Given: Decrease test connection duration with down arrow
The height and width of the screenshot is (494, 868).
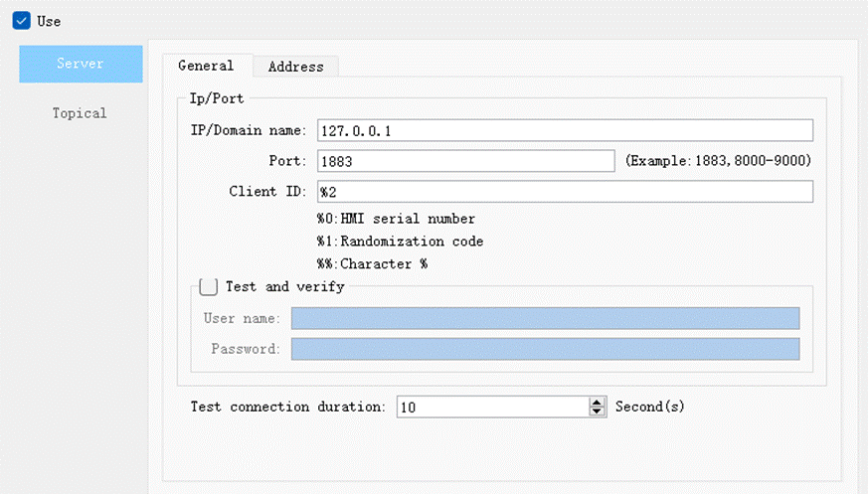Looking at the screenshot, I should [598, 412].
